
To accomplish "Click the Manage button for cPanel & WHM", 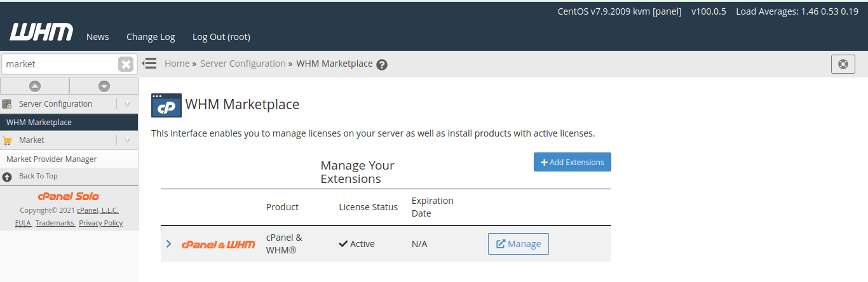I will click(519, 244).
